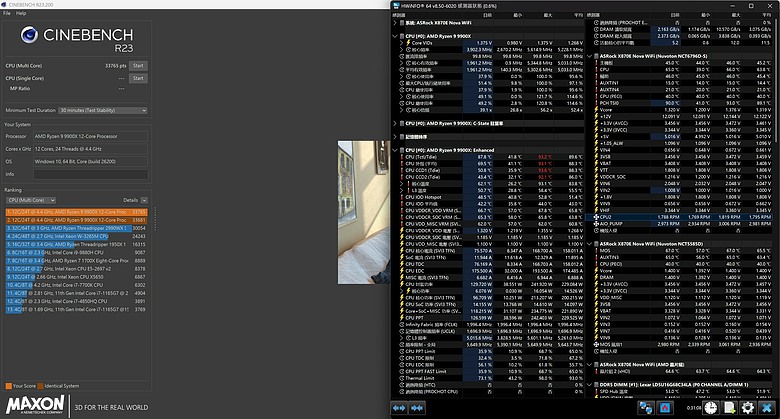Image resolution: width=780 pixels, height=419 pixels.
Task: Click the CPU PPT FAST Limit row
Action: (489, 371)
